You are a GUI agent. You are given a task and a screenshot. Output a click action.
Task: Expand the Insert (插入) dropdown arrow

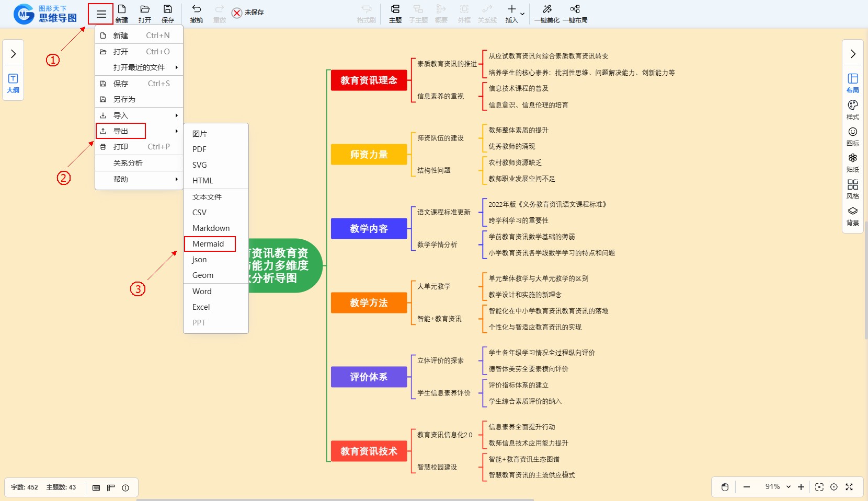[x=522, y=14]
